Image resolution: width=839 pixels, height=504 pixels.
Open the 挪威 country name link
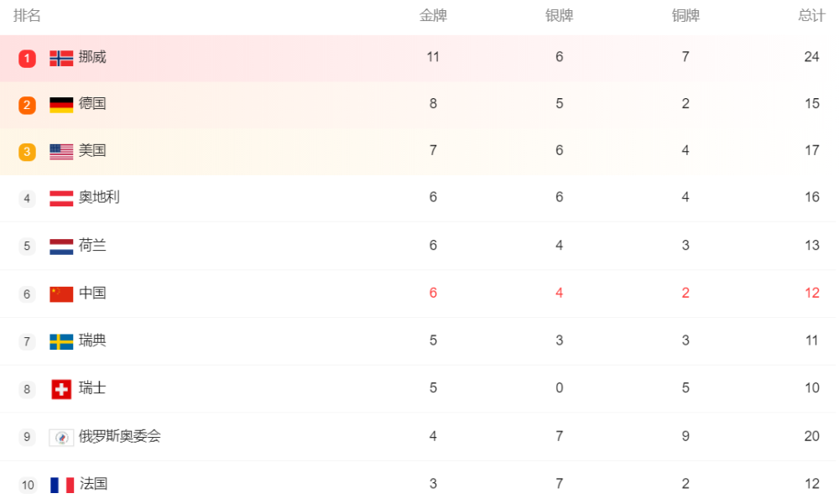click(x=92, y=57)
